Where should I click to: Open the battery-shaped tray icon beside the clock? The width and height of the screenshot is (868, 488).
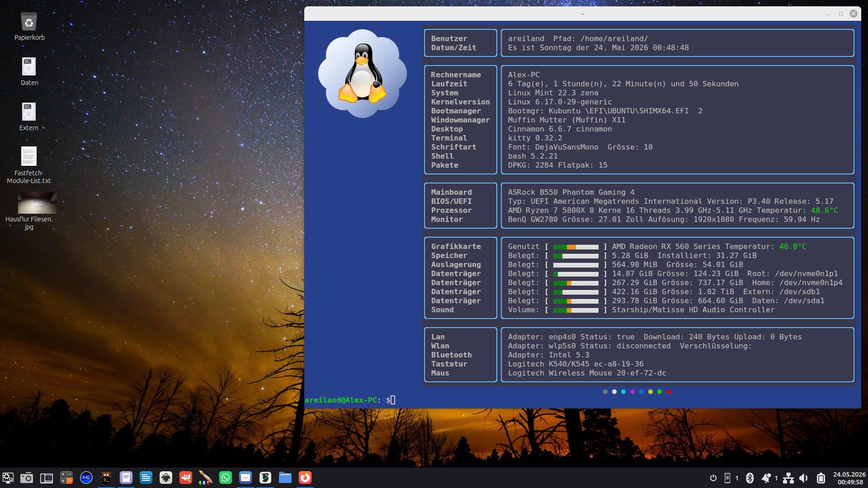(x=821, y=478)
